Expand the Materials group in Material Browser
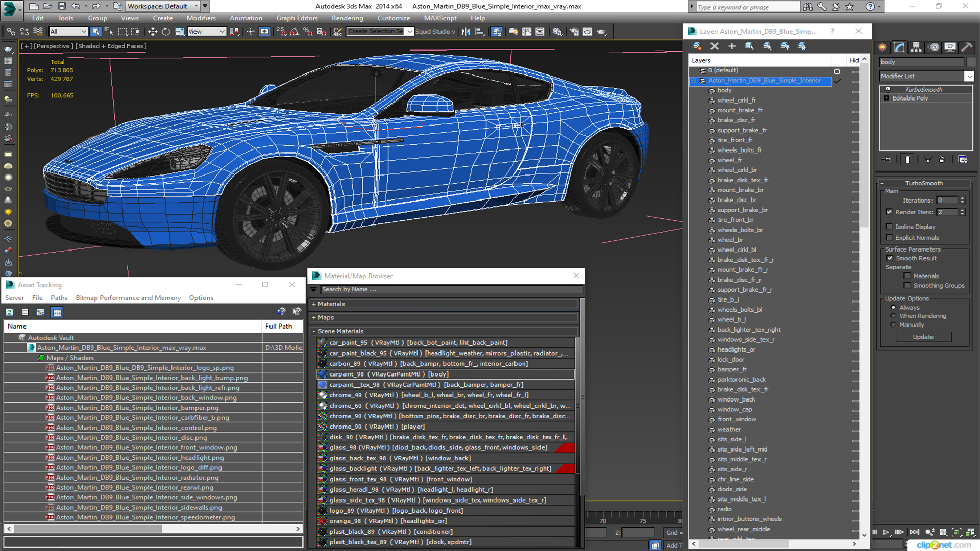This screenshot has width=980, height=551. coord(314,304)
